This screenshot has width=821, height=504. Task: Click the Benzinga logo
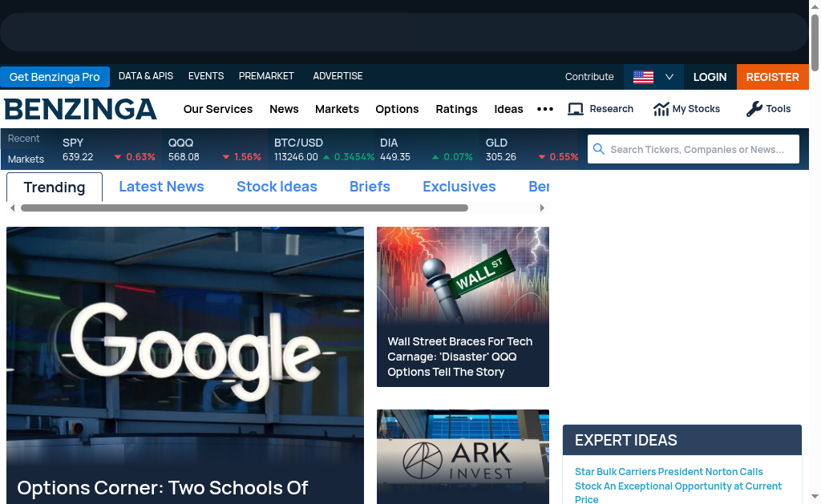(x=80, y=109)
